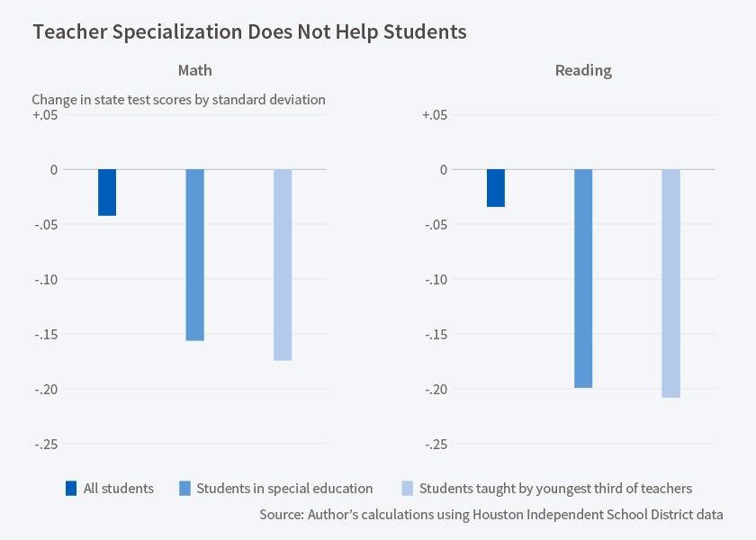Screen dimensions: 756x540
Task: Click the light blue youngest teachers legend swatch
Action: click(407, 489)
